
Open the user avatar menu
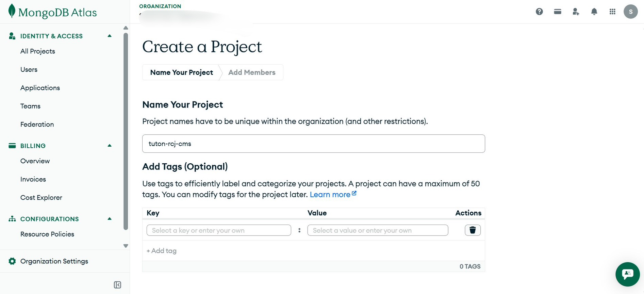click(630, 12)
